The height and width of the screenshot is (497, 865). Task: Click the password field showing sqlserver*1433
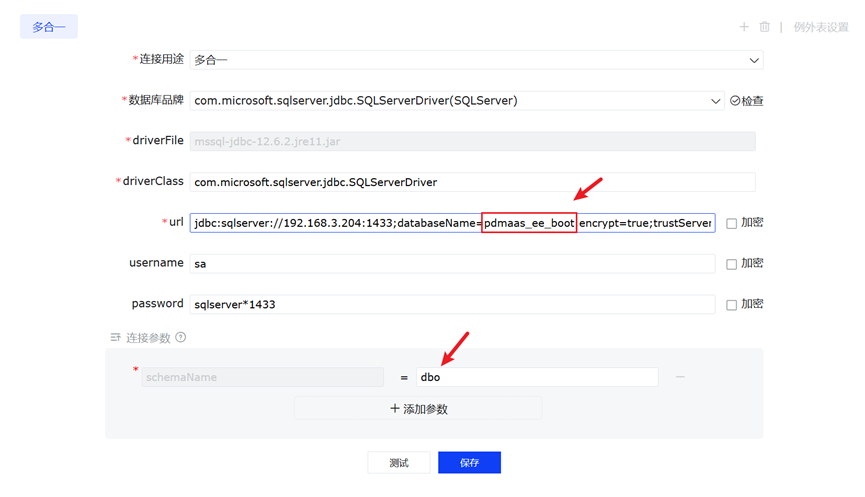click(452, 304)
